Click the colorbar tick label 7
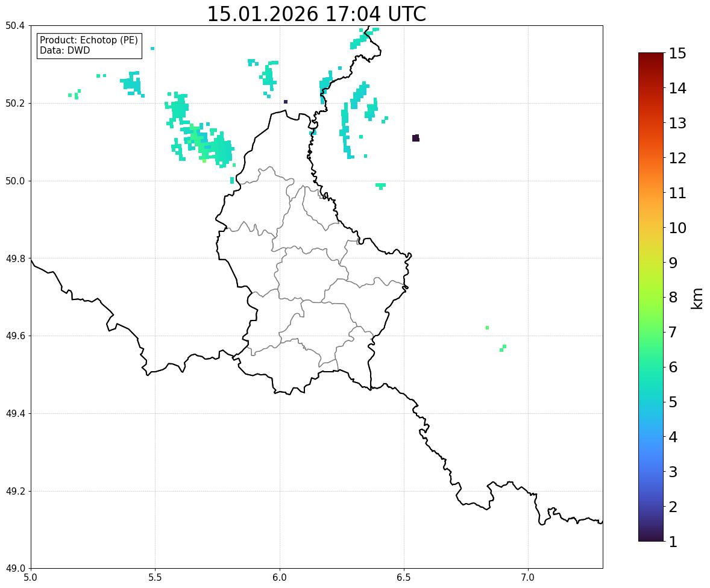Viewport: 710px width, 588px height. click(x=673, y=332)
